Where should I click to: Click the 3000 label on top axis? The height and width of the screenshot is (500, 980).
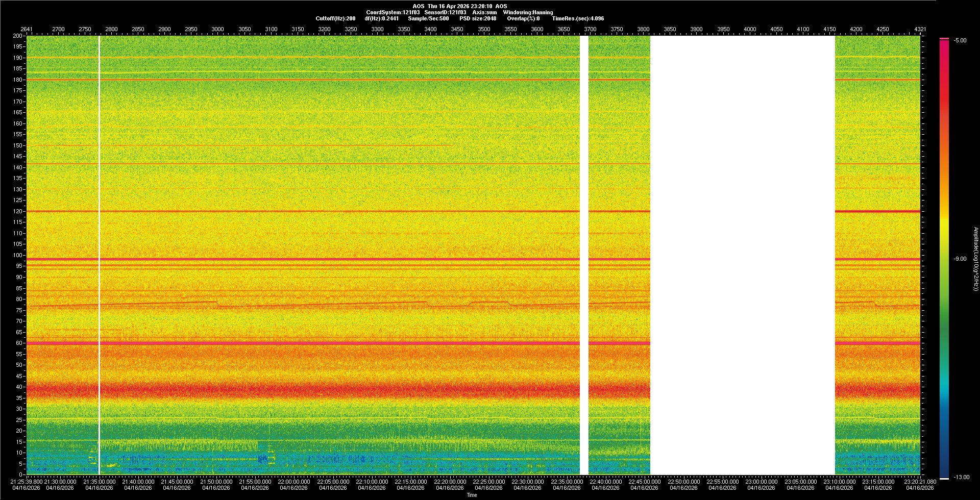point(217,29)
